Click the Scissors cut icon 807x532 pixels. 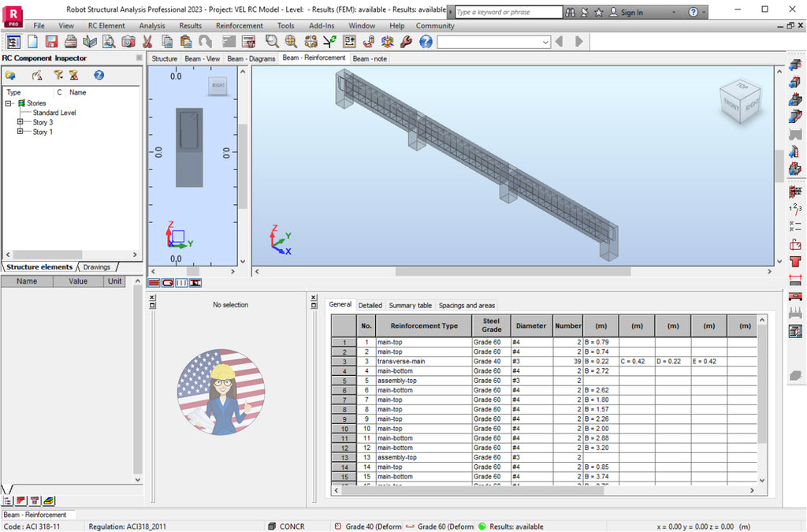tap(149, 42)
